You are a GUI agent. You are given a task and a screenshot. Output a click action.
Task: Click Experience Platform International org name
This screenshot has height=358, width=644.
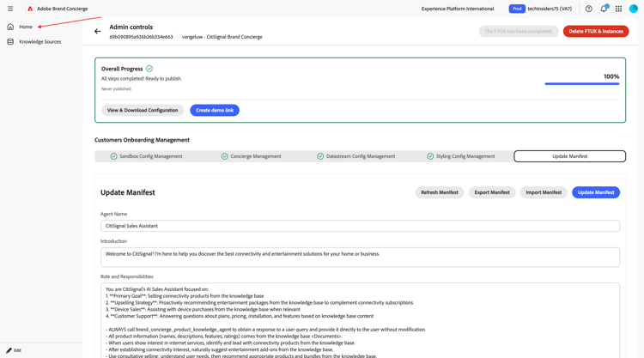458,9
